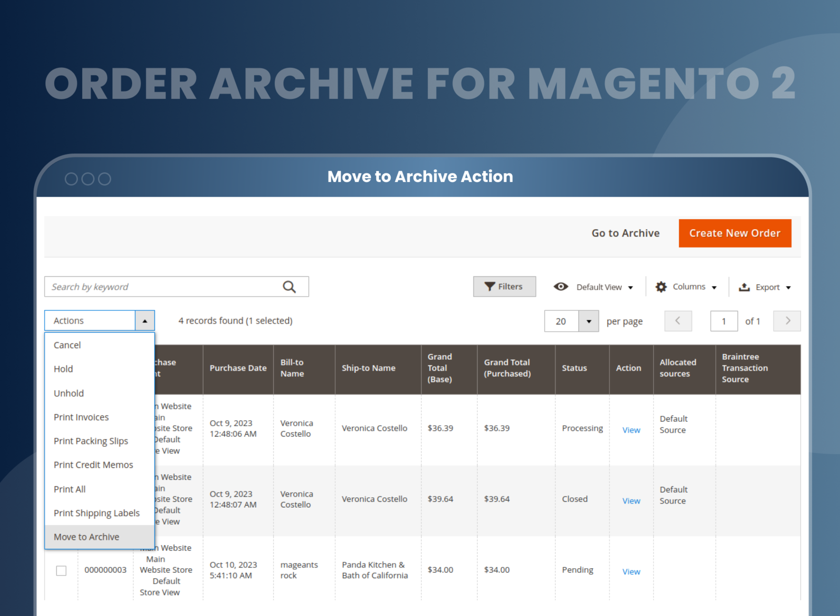Click the Export upload icon
The height and width of the screenshot is (616, 840).
pyautogui.click(x=744, y=287)
